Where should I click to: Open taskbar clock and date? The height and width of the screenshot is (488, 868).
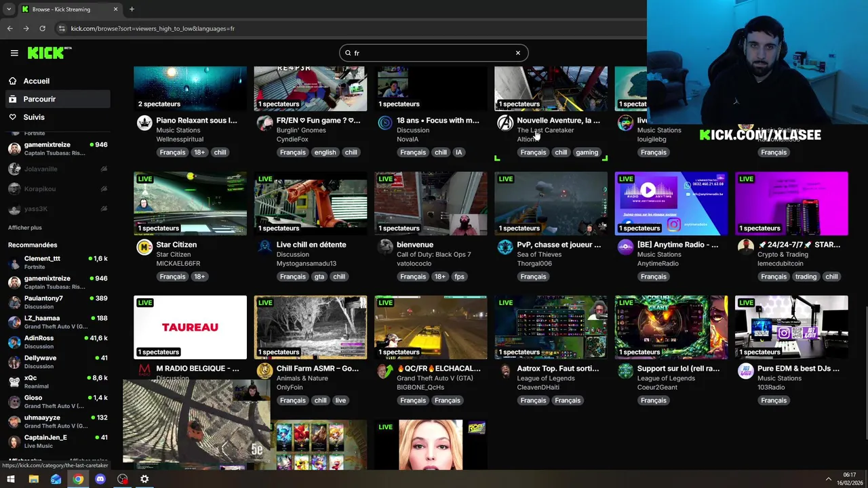(850, 479)
